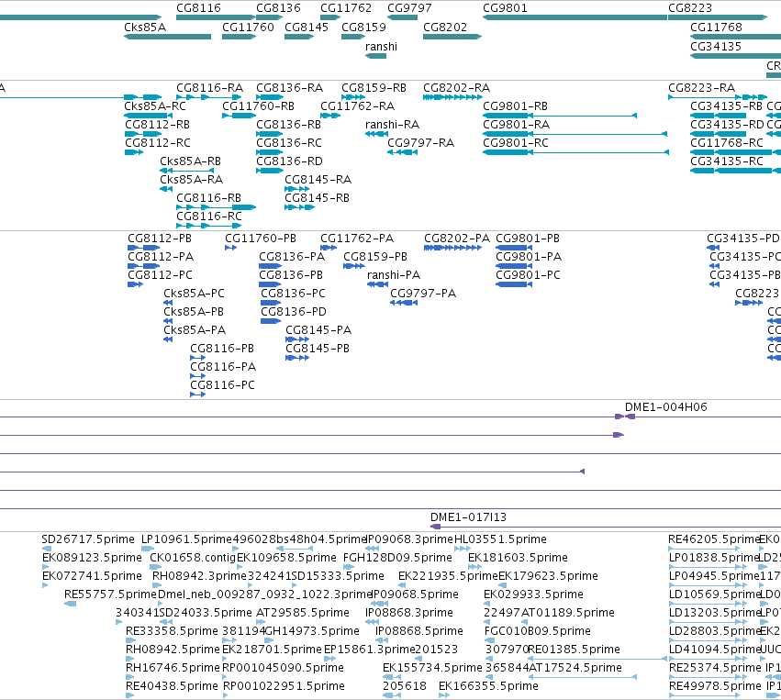The width and height of the screenshot is (781, 700).
Task: Open BAC clone DME1-017I13
Action: (x=606, y=527)
